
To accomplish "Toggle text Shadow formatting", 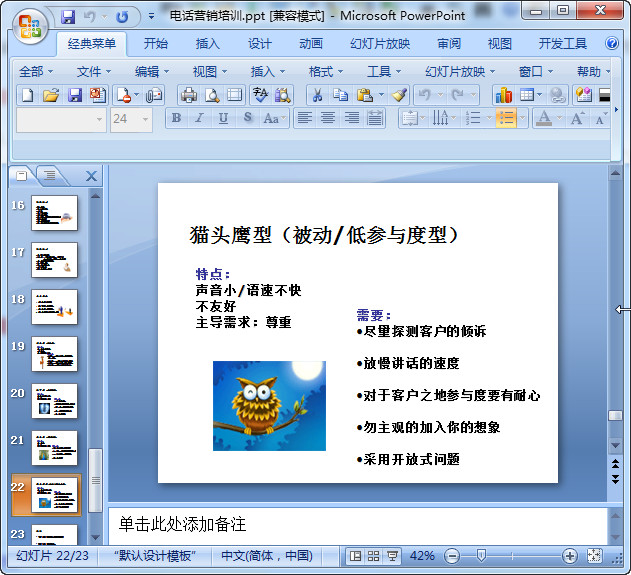I will pyautogui.click(x=248, y=118).
